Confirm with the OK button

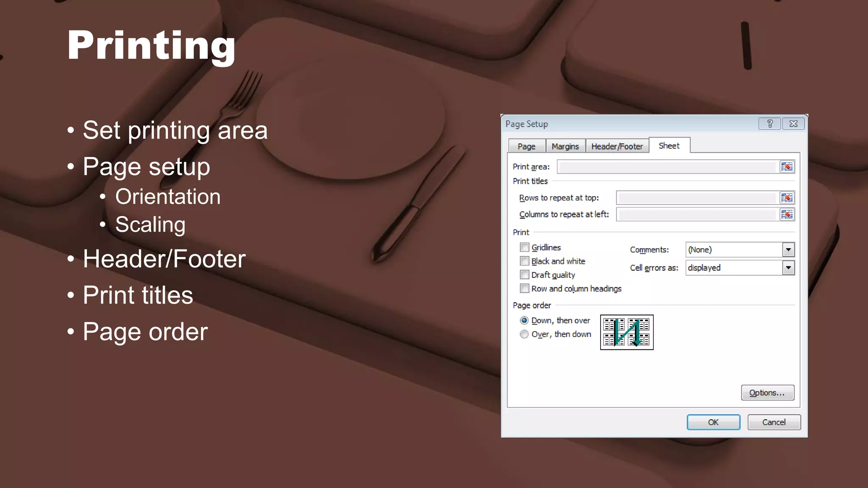[713, 422]
